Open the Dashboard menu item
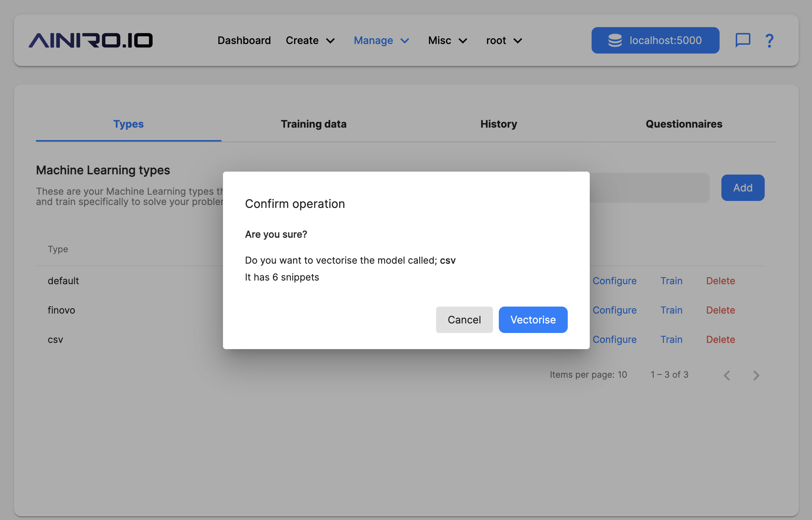 244,40
